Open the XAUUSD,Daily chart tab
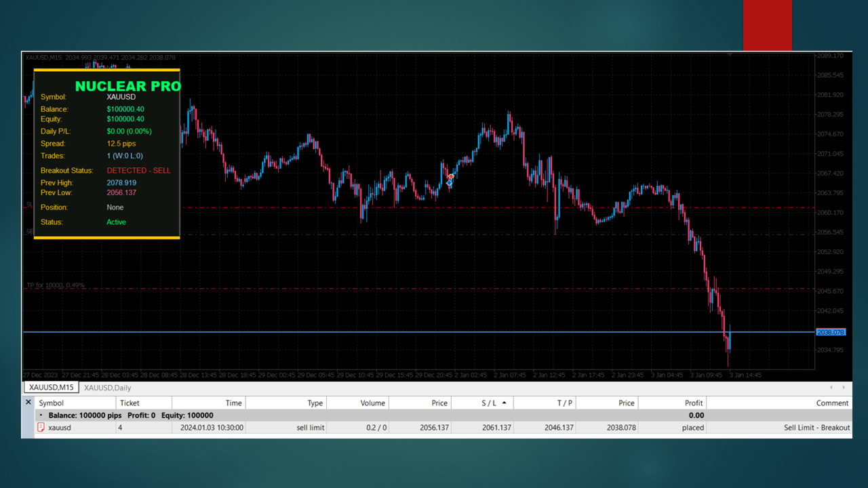The height and width of the screenshot is (488, 868). [x=108, y=388]
